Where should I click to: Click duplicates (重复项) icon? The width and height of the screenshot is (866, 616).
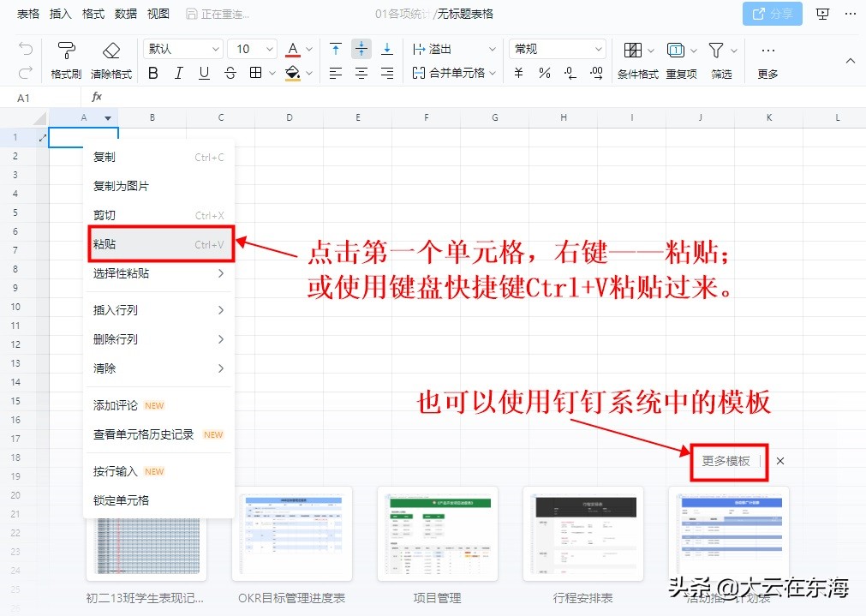pos(676,51)
